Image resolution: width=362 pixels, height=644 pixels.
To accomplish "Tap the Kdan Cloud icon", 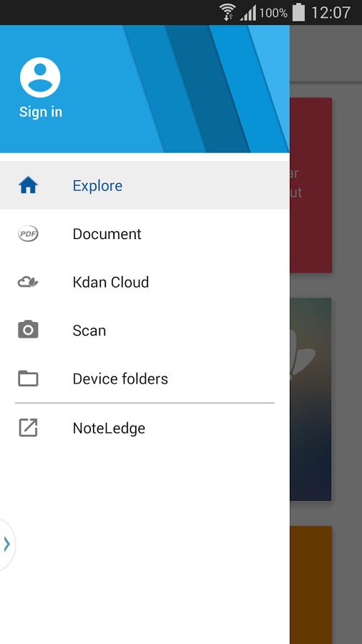I will pyautogui.click(x=28, y=282).
